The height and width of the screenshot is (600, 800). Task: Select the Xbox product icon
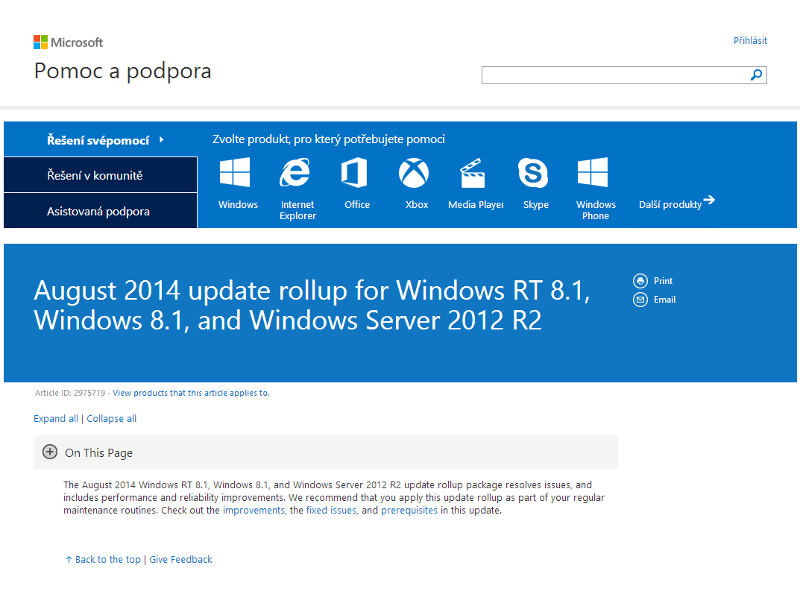[x=414, y=172]
